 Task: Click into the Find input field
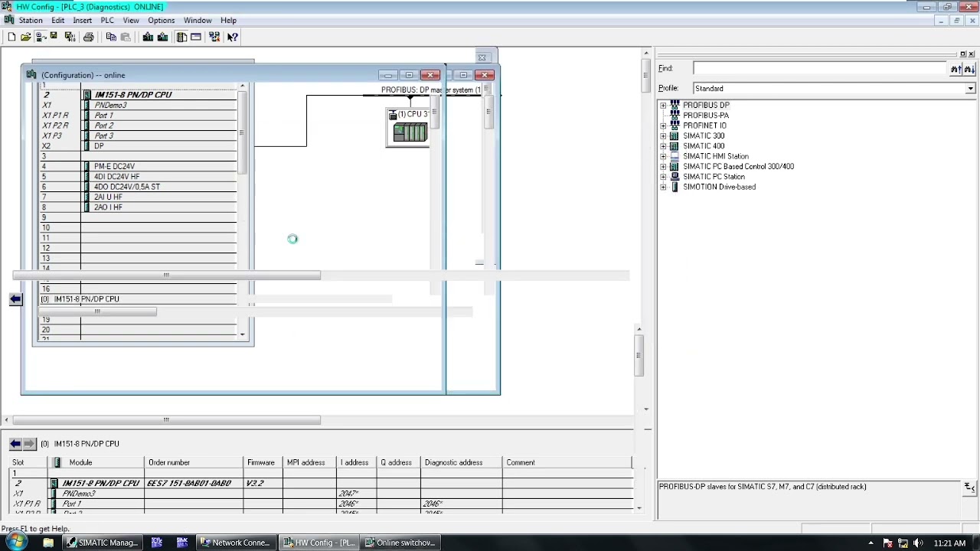tap(820, 69)
